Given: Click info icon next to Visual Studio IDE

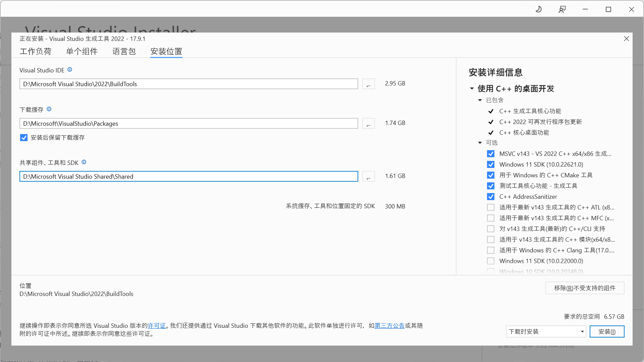Looking at the screenshot, I should (x=70, y=70).
